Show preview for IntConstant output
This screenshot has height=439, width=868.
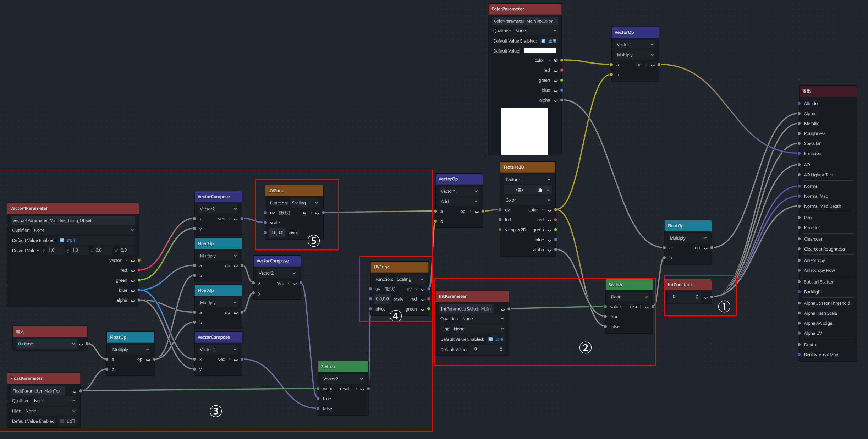pyautogui.click(x=705, y=297)
